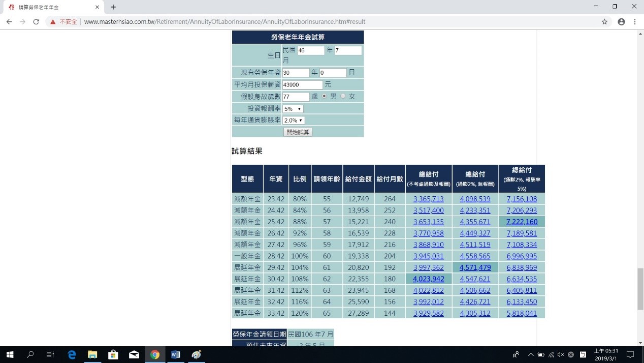This screenshot has width=644, height=363.
Task: Click the 給付月數 cell 264
Action: (390, 199)
